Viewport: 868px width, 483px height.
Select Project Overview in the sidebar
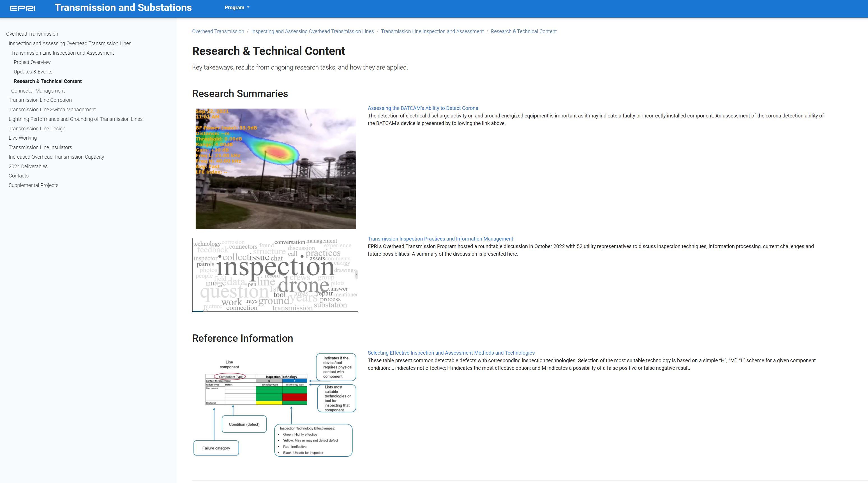(32, 62)
